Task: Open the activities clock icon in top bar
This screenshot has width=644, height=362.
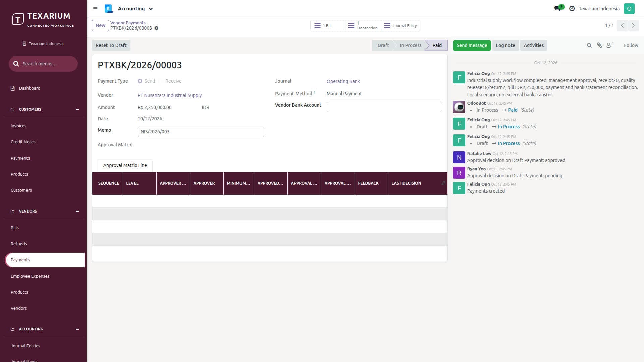Action: 572,9
